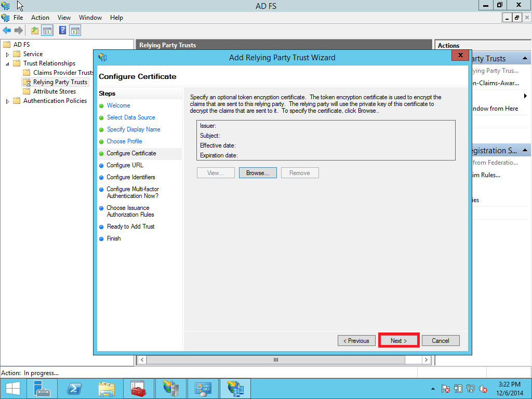Click the Export List folder icon in the toolbar
532x399 pixels.
coord(34,30)
